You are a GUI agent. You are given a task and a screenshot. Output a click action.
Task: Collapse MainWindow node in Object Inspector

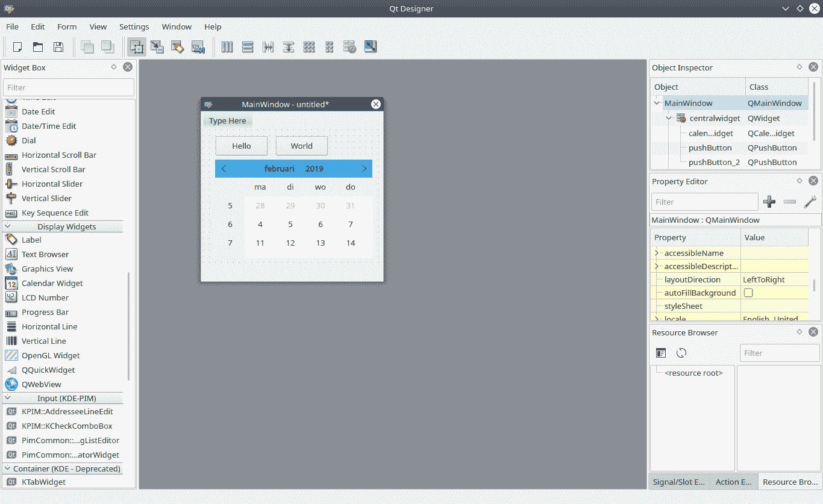click(x=657, y=103)
